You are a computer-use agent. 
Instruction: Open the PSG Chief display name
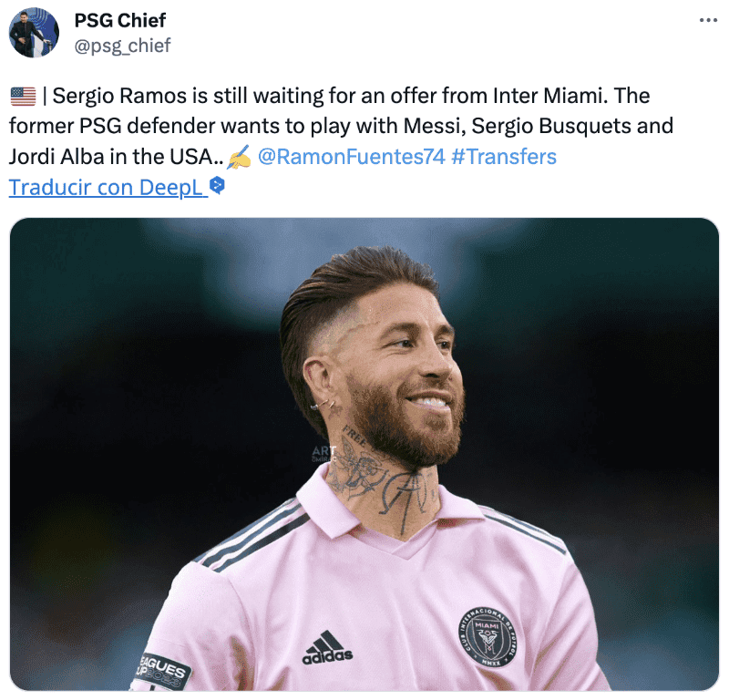[120, 20]
